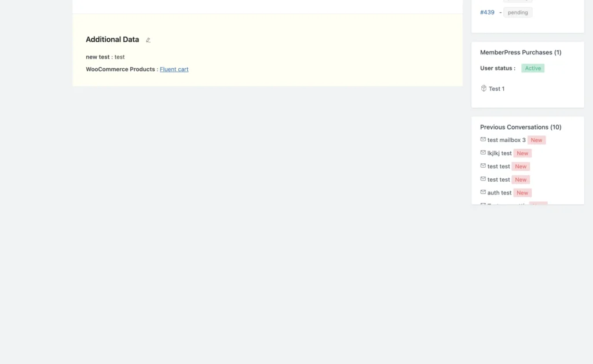Viewport: 593px width, 364px height.
Task: Click the package icon next to Test 1
Action: [x=484, y=89]
